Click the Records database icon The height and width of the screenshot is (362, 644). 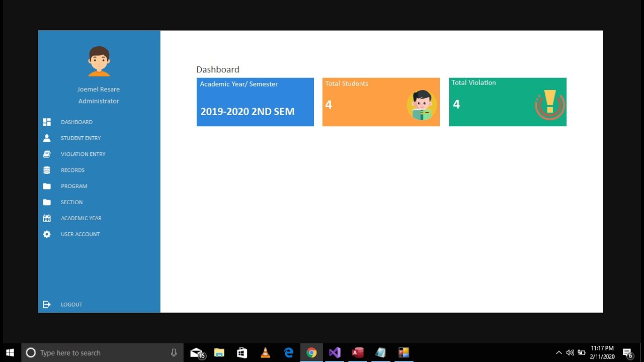tap(47, 170)
